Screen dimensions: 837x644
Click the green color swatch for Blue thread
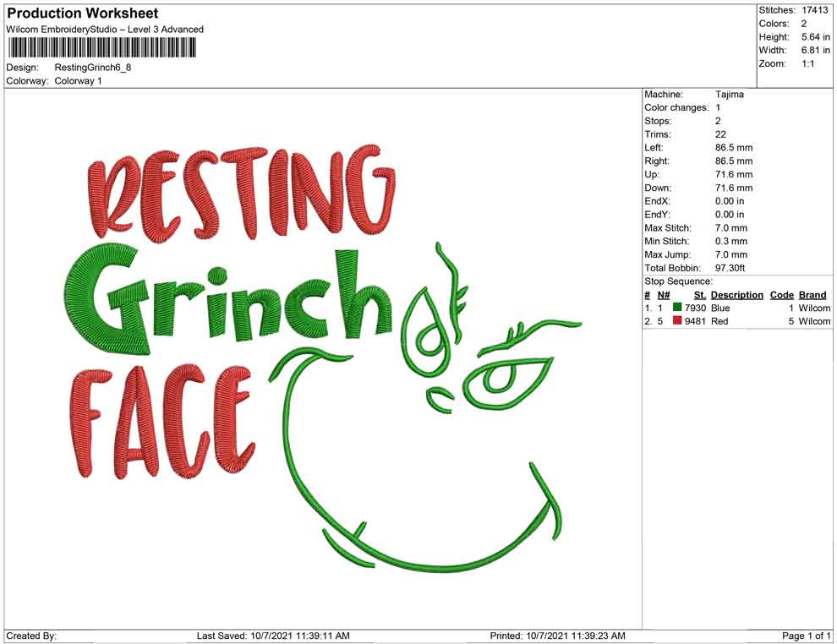[x=677, y=307]
